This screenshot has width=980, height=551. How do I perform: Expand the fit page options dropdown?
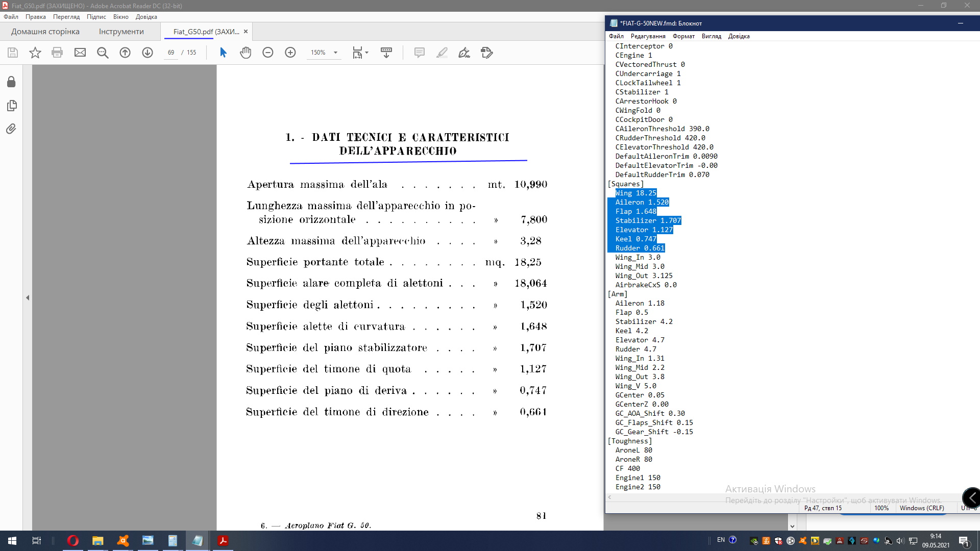[366, 53]
